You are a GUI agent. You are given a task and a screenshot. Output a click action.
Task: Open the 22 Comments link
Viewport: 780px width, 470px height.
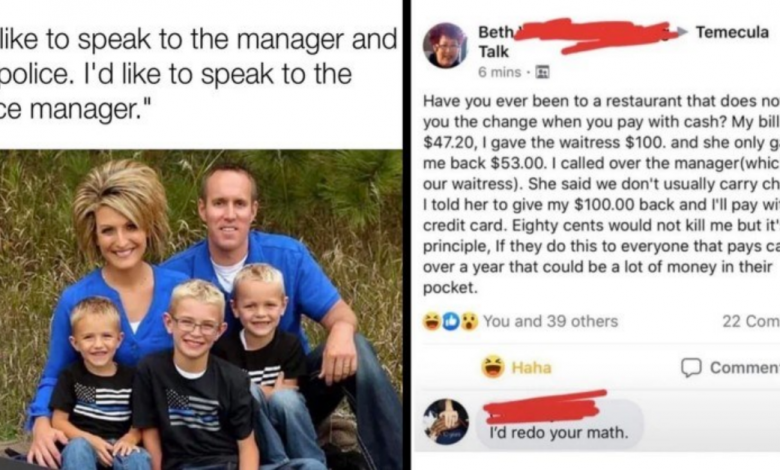click(x=751, y=321)
